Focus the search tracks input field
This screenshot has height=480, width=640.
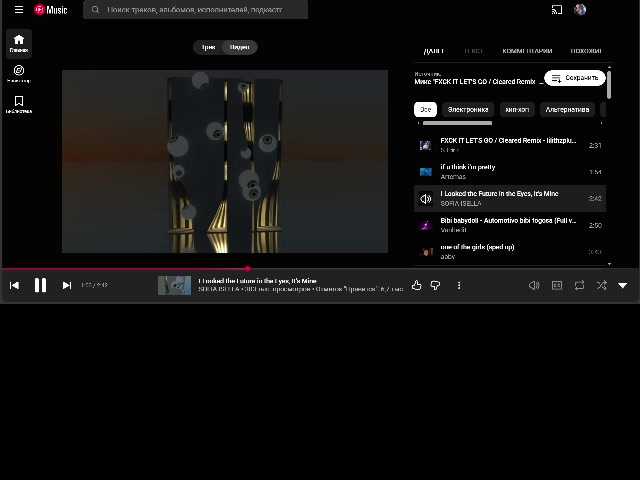195,9
